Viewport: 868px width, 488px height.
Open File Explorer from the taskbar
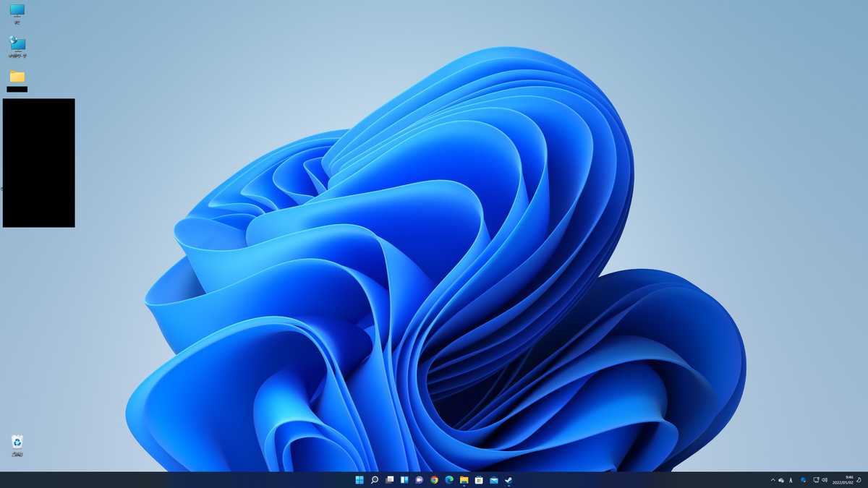464,480
